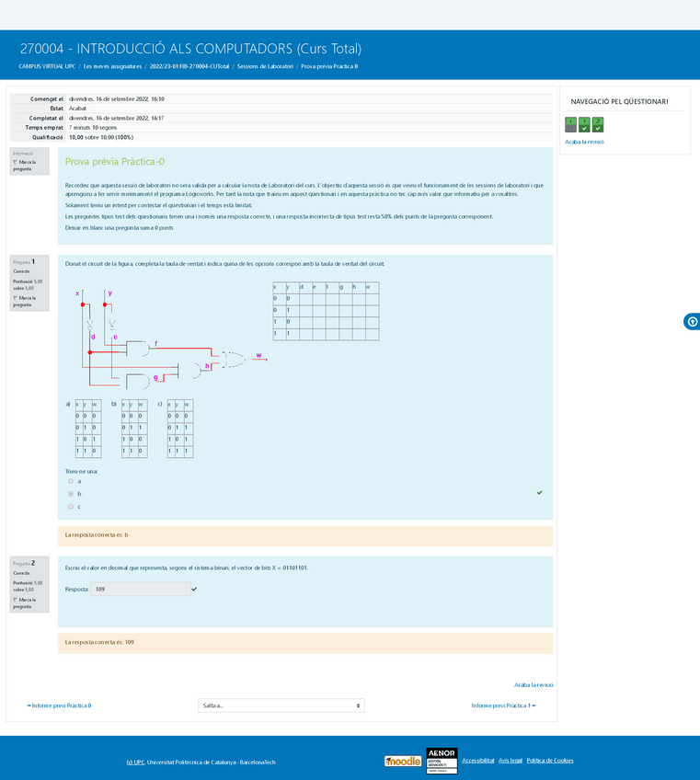The height and width of the screenshot is (780, 700).
Task: Click Acaba la revisió in navigation panel
Action: tap(584, 142)
